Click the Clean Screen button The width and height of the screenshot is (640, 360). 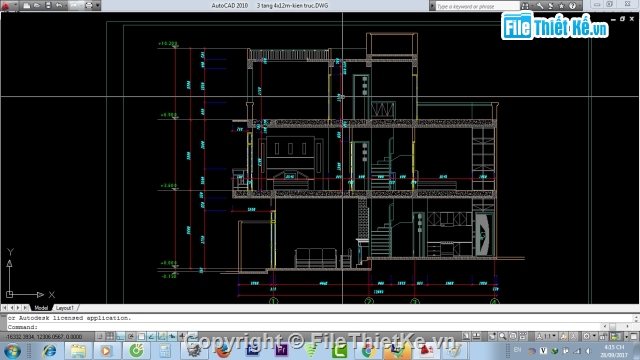click(634, 336)
